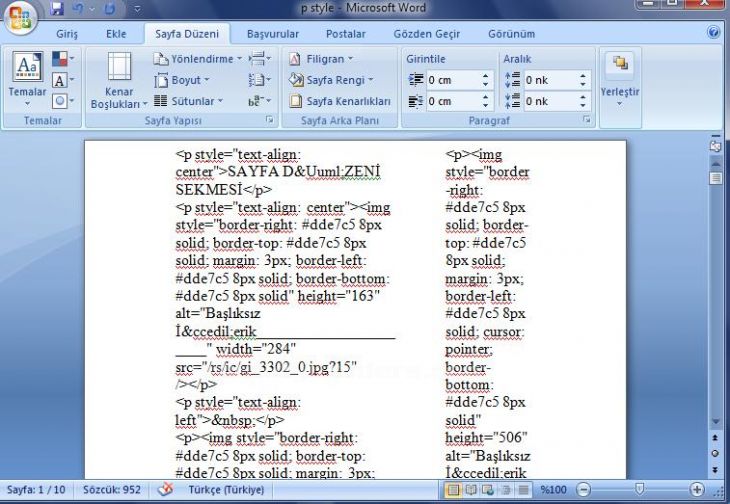Open Yönlendirme orientation menu
The height and width of the screenshot is (504, 730).
[198, 59]
